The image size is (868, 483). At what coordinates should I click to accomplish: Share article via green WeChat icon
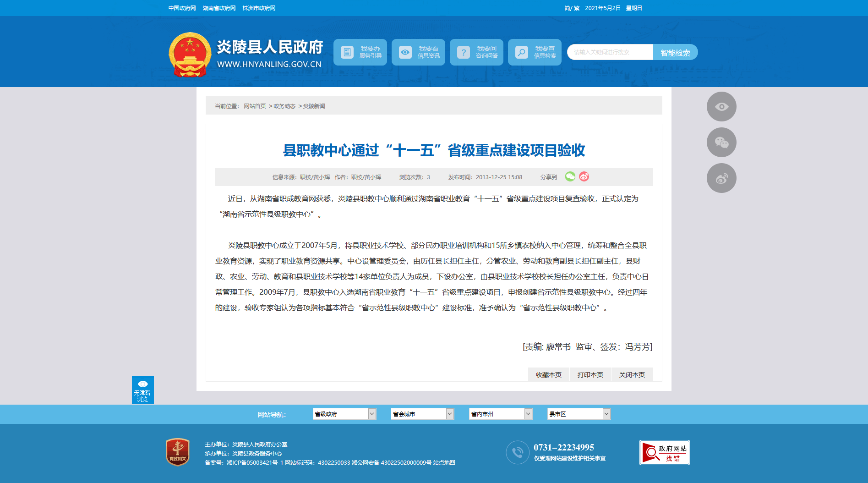570,177
